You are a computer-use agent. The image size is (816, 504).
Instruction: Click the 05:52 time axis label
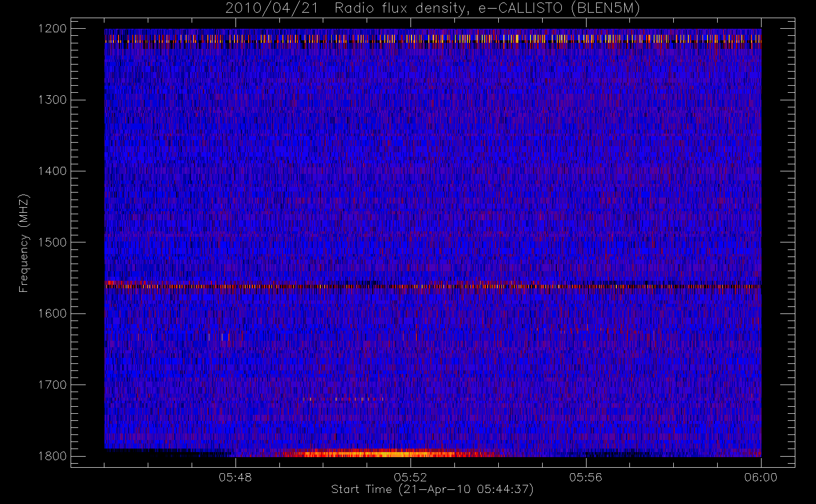pos(411,477)
